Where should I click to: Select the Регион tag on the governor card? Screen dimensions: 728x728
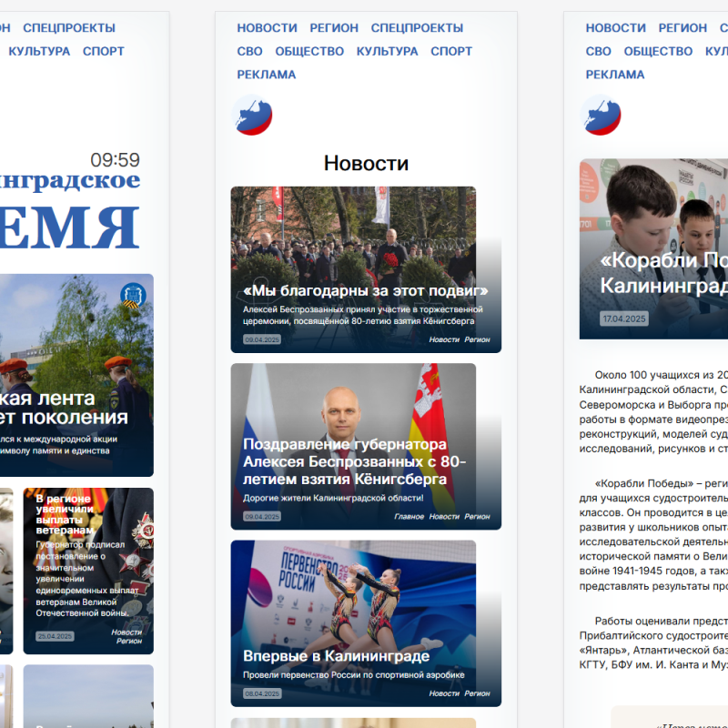[x=477, y=517]
